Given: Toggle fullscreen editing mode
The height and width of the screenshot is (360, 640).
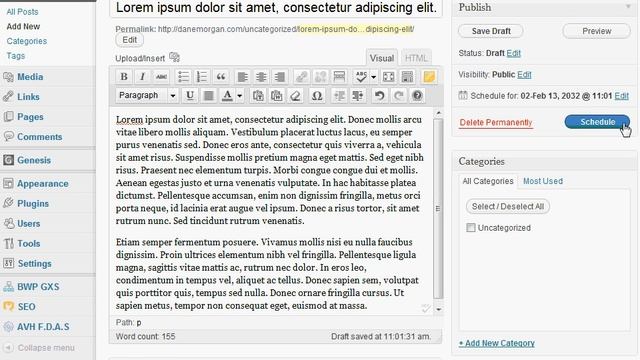Looking at the screenshot, I should click(x=389, y=76).
